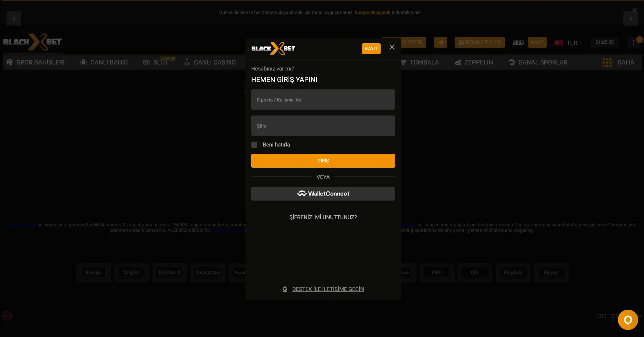Select the PARATİM payment method
This screenshot has width=644, height=337.
pyautogui.click(x=208, y=273)
